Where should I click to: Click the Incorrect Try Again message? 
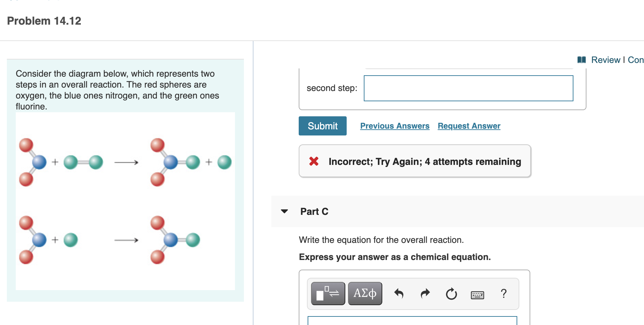point(424,161)
